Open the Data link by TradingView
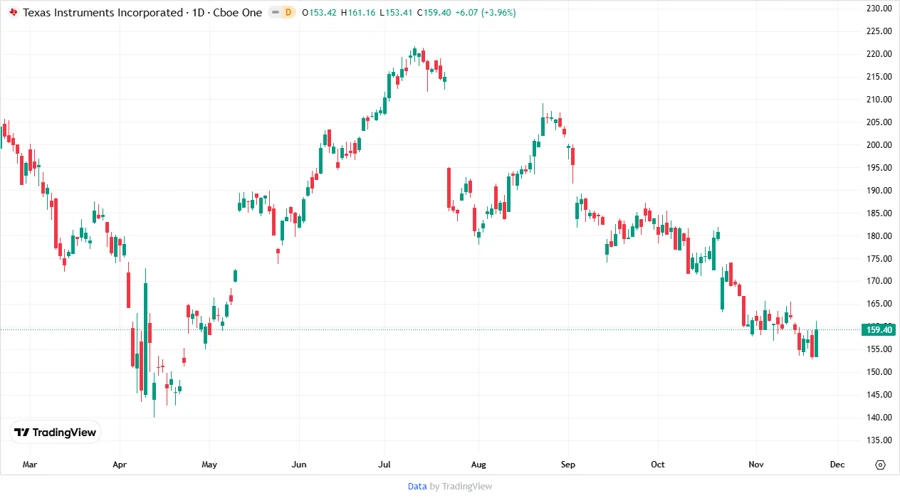900x498 pixels. (x=417, y=486)
